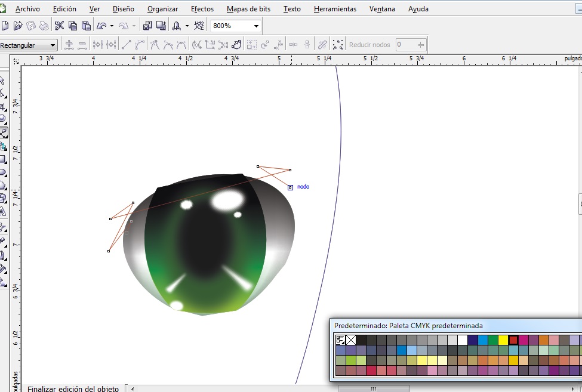Click the New document icon

(x=5, y=26)
